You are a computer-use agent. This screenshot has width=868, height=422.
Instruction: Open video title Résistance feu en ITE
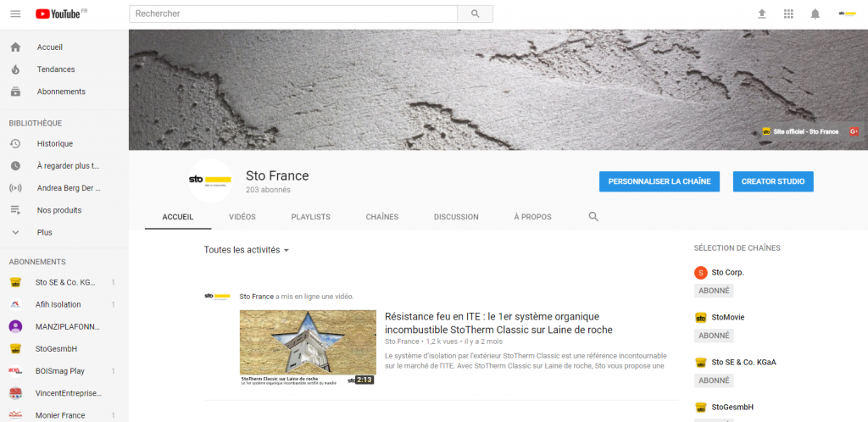pyautogui.click(x=498, y=323)
